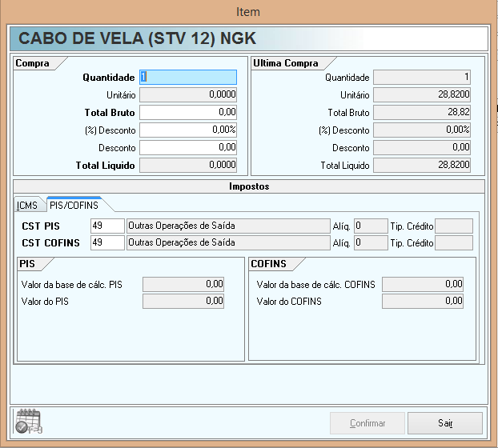Click the Ultima Compra group label

[286, 63]
